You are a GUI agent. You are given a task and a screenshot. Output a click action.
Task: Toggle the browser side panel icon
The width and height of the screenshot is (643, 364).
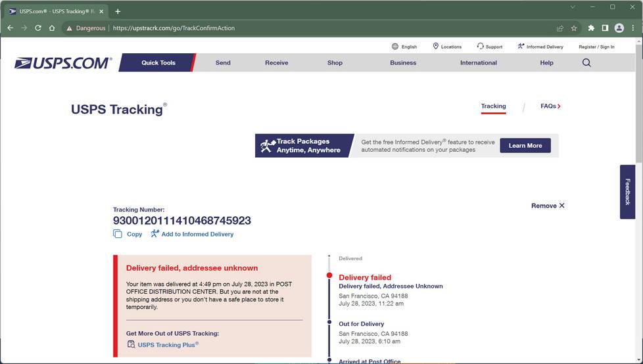coord(605,28)
